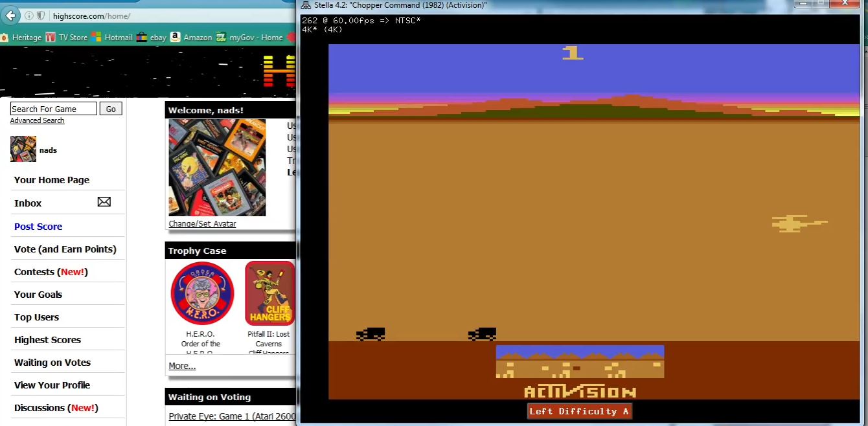This screenshot has height=426, width=868.
Task: Select the Activision logo in the game
Action: [580, 392]
